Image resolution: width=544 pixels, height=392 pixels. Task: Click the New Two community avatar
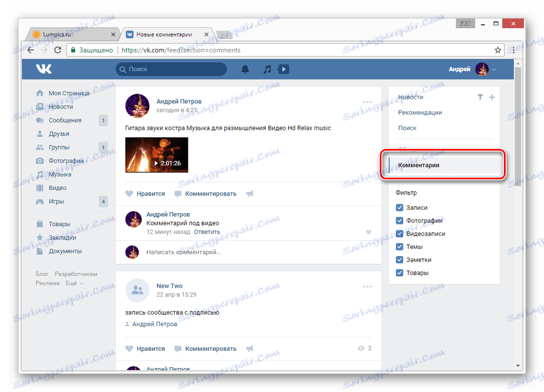[137, 290]
